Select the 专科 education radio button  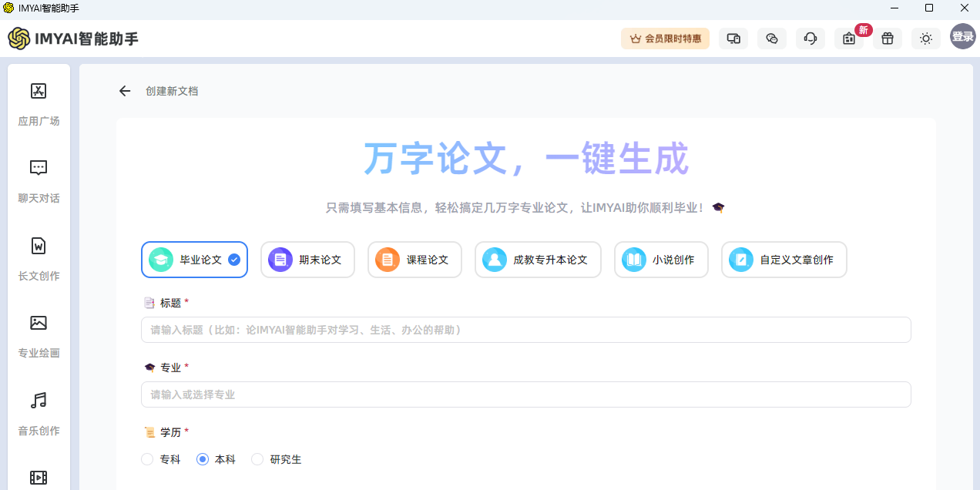(147, 459)
